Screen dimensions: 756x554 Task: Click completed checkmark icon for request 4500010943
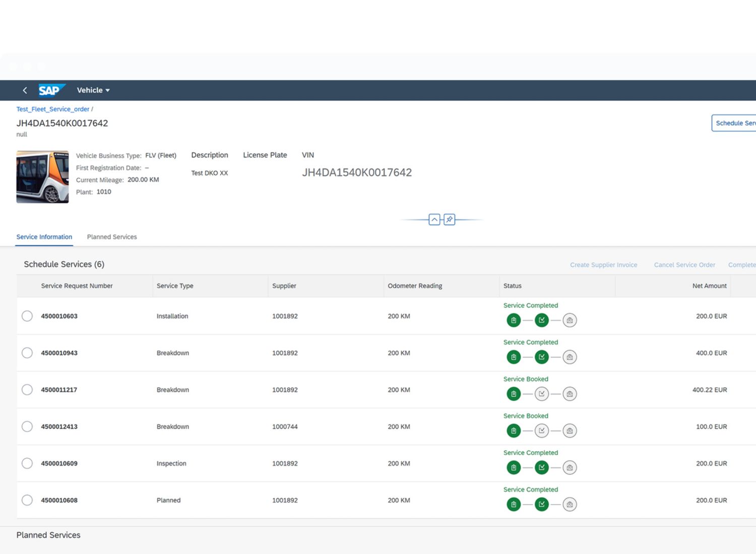pos(541,357)
